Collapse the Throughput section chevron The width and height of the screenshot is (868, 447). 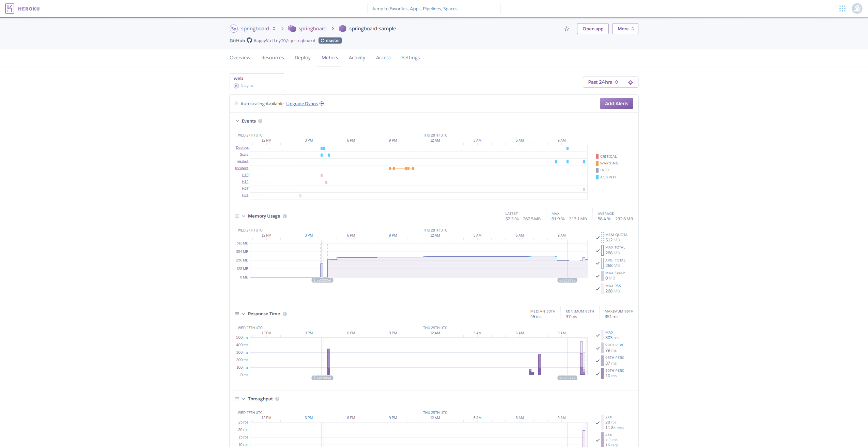tap(244, 399)
